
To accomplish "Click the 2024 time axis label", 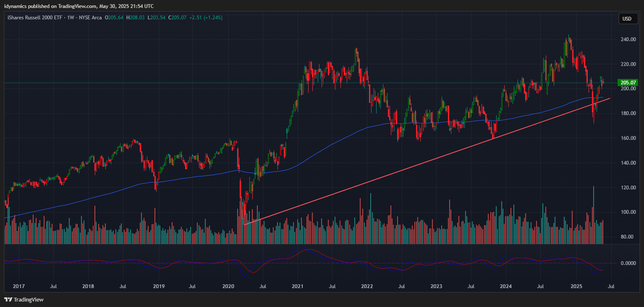I will (x=506, y=287).
